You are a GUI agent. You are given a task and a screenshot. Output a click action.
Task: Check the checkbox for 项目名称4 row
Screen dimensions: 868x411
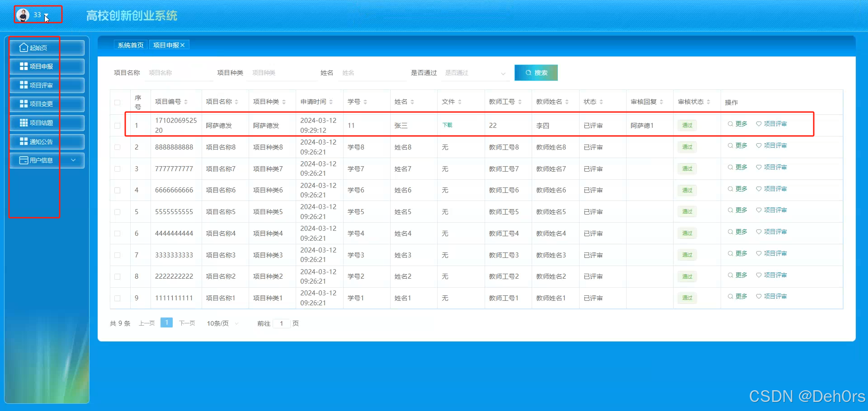click(118, 234)
